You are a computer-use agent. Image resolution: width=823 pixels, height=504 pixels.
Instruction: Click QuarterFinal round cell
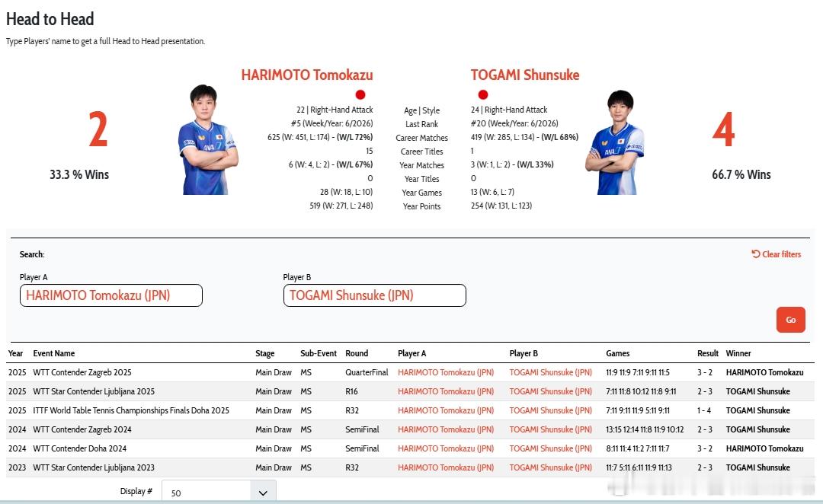pos(367,372)
